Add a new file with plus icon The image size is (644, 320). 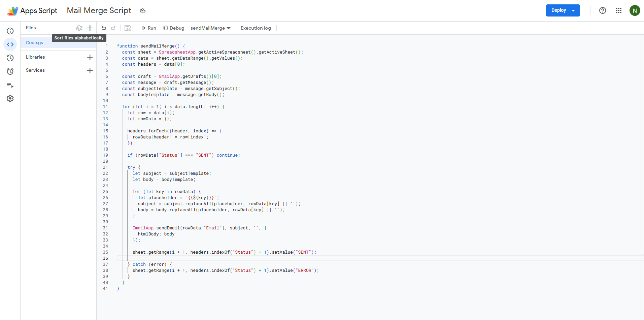(90, 28)
